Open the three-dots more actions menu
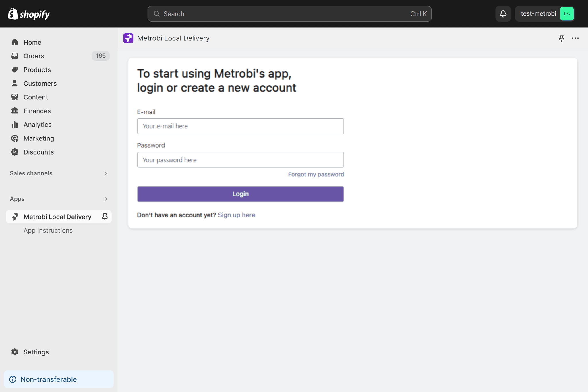588x392 pixels. [575, 38]
